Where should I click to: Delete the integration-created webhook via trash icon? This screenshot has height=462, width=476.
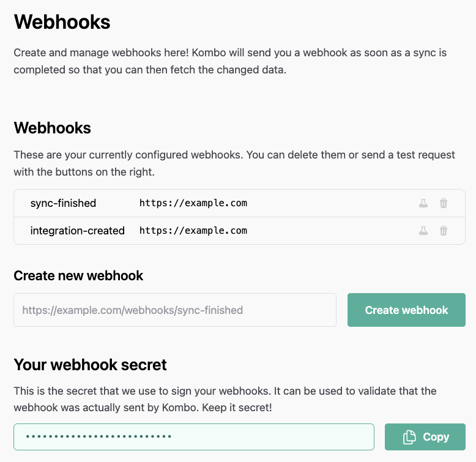coord(444,231)
